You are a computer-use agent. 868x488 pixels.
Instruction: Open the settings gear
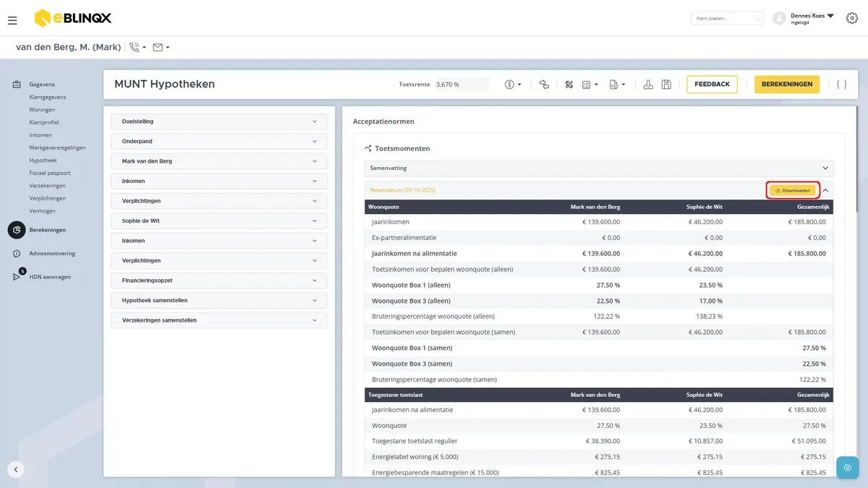coord(852,18)
